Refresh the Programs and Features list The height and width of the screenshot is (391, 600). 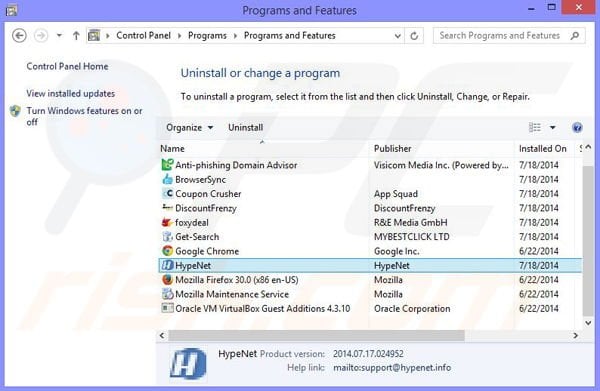coord(414,36)
